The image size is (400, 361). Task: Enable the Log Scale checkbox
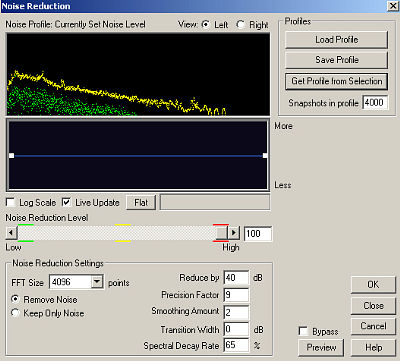(10, 202)
